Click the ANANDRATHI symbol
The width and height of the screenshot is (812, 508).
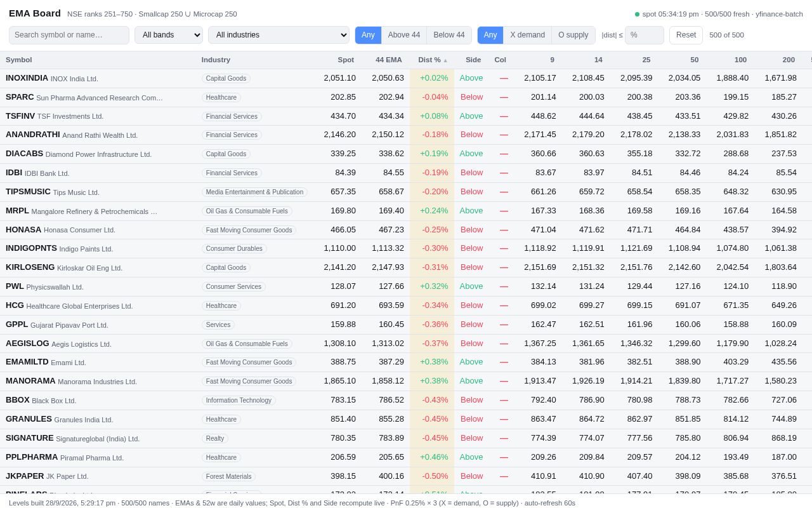point(33,135)
